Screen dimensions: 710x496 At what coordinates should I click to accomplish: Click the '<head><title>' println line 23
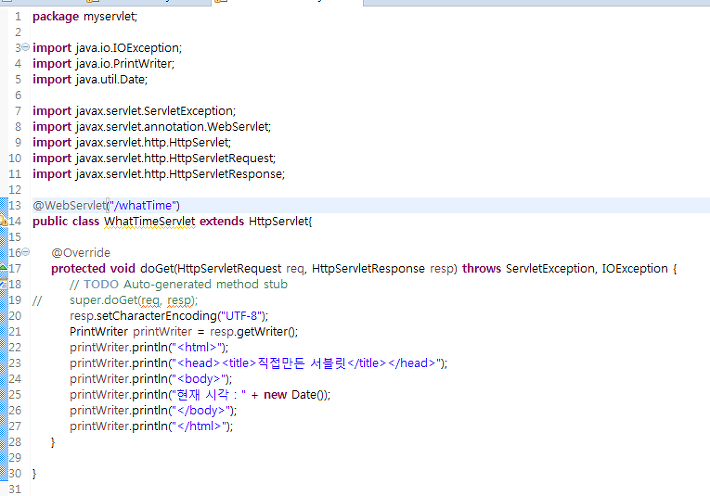pyautogui.click(x=258, y=363)
